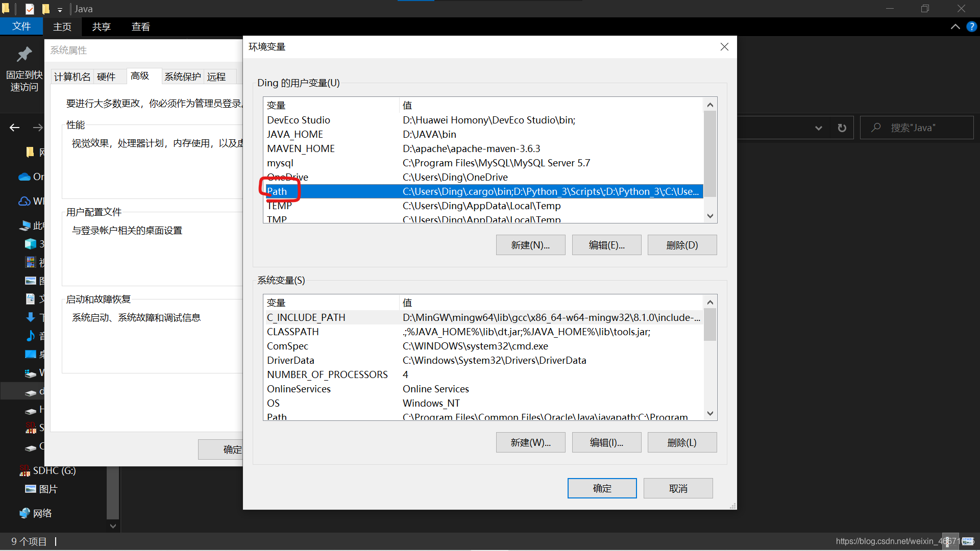Select the OS system variable row

point(483,403)
